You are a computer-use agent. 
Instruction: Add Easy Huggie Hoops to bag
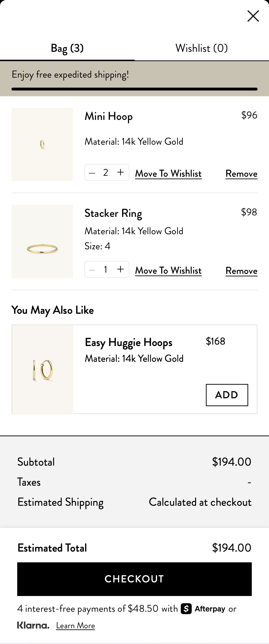pyautogui.click(x=227, y=395)
